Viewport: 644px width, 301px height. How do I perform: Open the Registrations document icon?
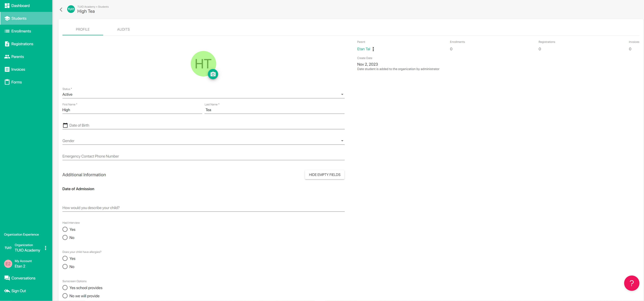[x=7, y=44]
